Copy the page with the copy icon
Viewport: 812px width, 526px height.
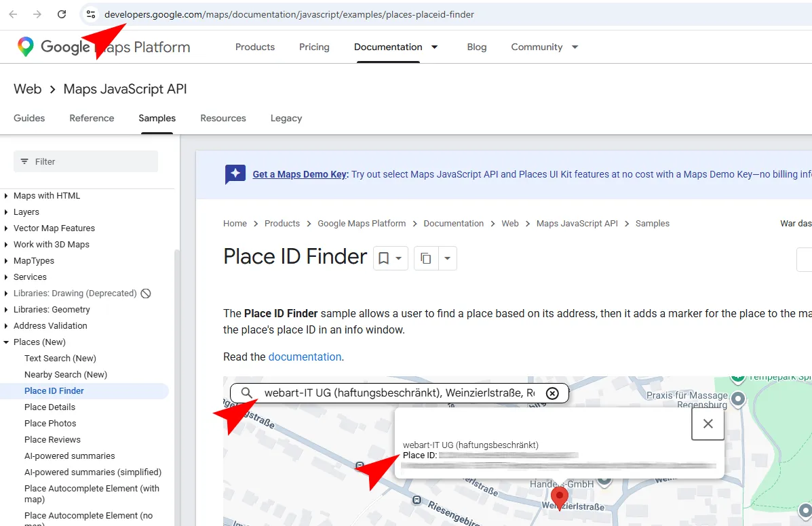[426, 258]
